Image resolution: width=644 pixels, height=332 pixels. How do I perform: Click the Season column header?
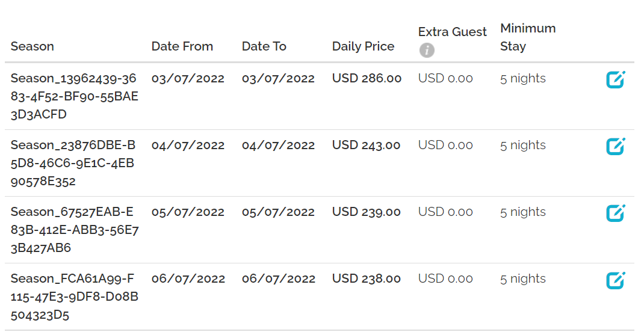[x=33, y=46]
